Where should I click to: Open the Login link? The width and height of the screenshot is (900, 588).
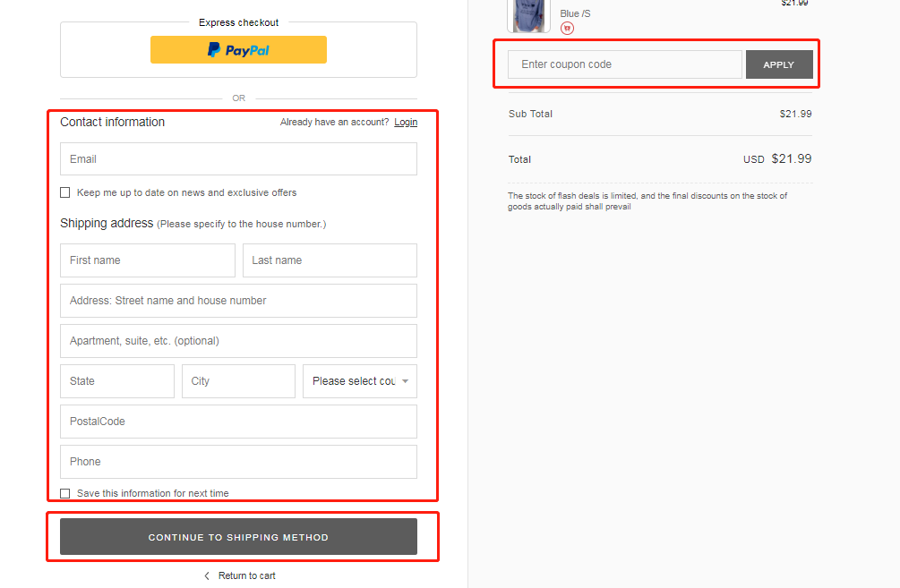(406, 123)
